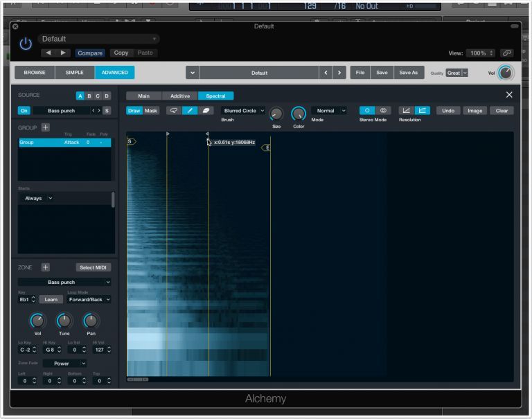Open the Quality Great dropdown
The height and width of the screenshot is (419, 532).
coord(456,73)
